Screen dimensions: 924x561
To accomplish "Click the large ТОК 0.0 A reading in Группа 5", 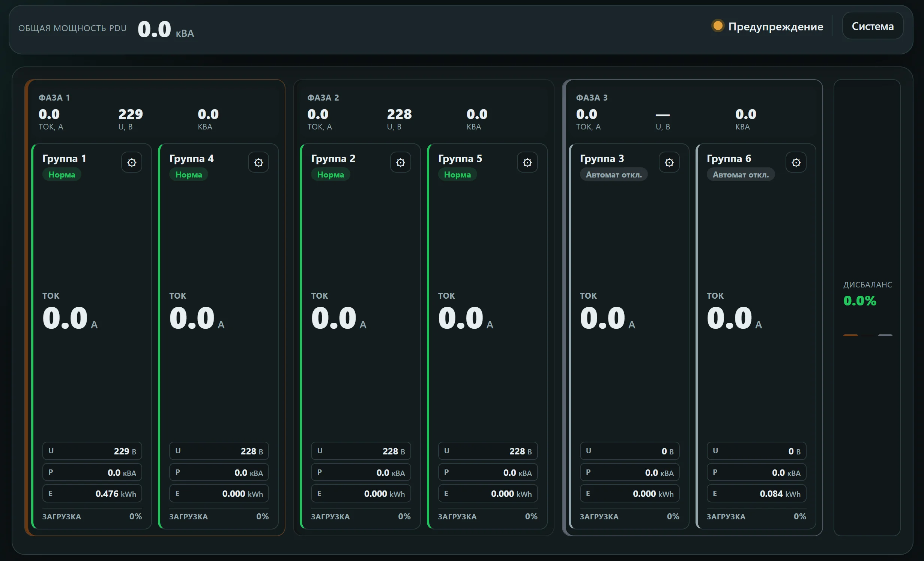I will click(x=466, y=318).
